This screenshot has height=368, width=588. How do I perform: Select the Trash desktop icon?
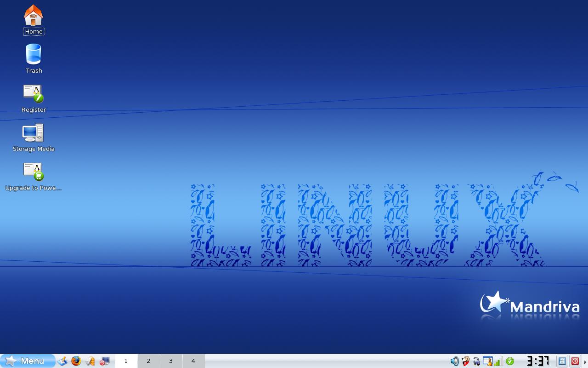coord(34,58)
